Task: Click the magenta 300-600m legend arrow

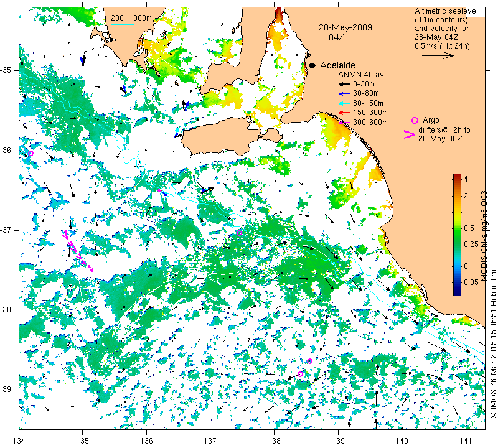Action: [344, 122]
